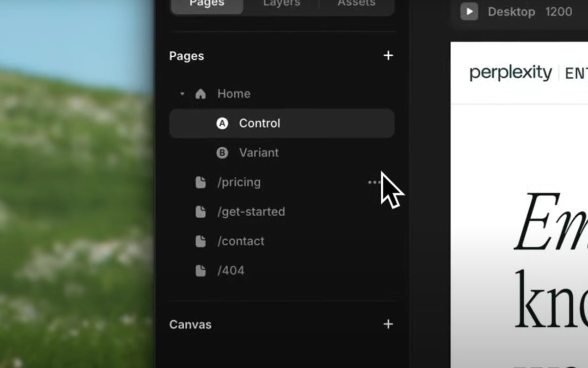Add a canvas item with the plus button
Viewport: 588px width, 368px height.
(388, 324)
